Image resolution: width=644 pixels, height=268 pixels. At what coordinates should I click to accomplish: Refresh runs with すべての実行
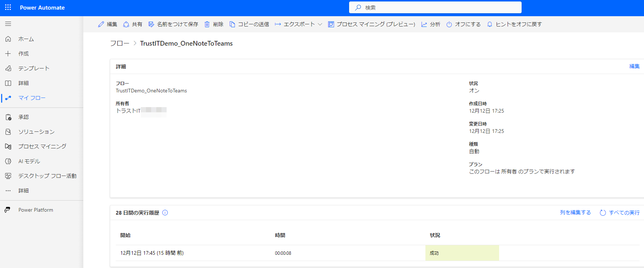pyautogui.click(x=620, y=213)
